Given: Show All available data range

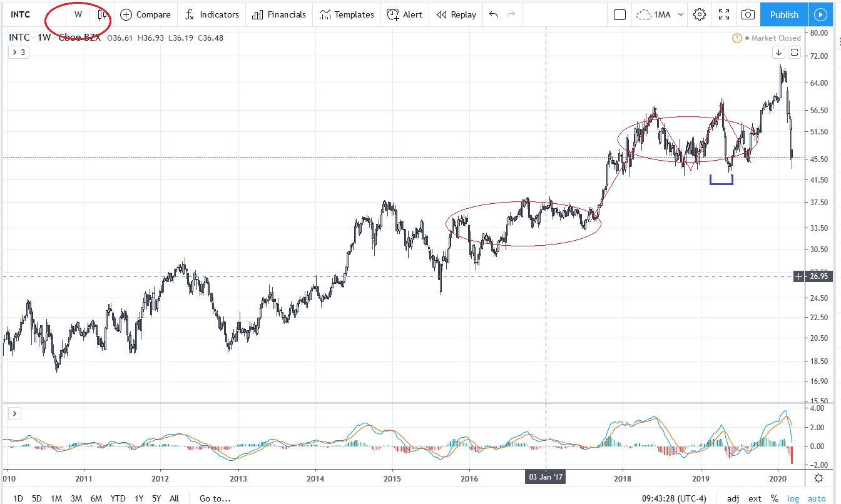Looking at the screenshot, I should [x=174, y=498].
